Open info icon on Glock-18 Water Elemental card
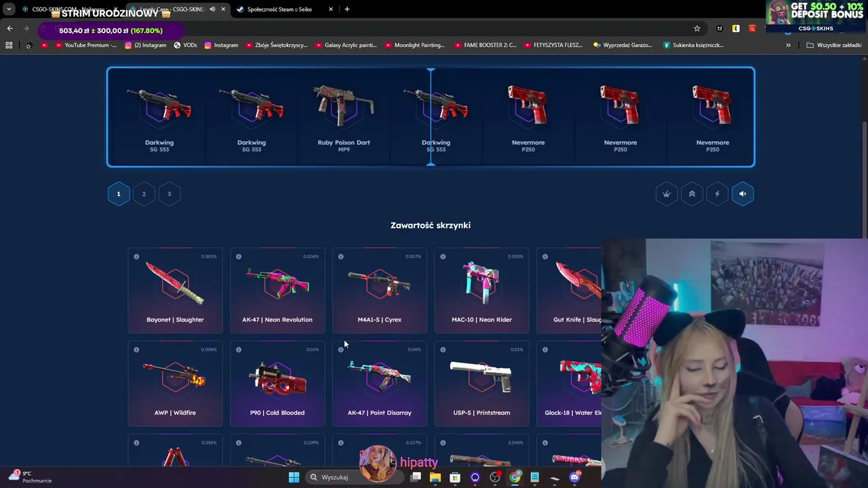Viewport: 868px width, 488px height. (545, 350)
